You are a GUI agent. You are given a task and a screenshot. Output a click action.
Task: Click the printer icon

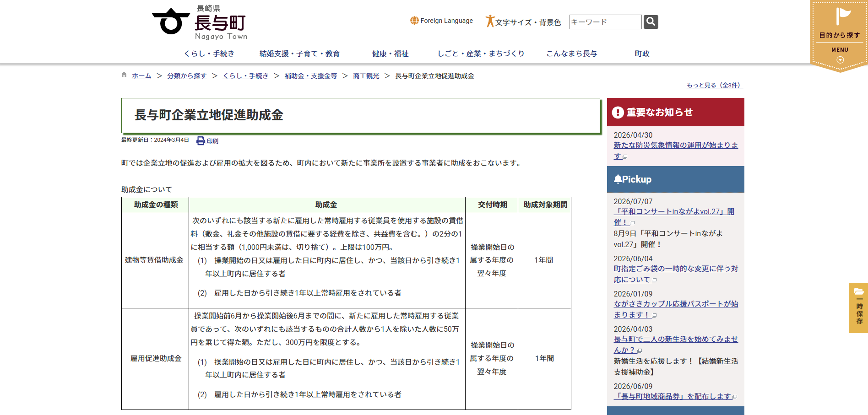click(x=201, y=141)
